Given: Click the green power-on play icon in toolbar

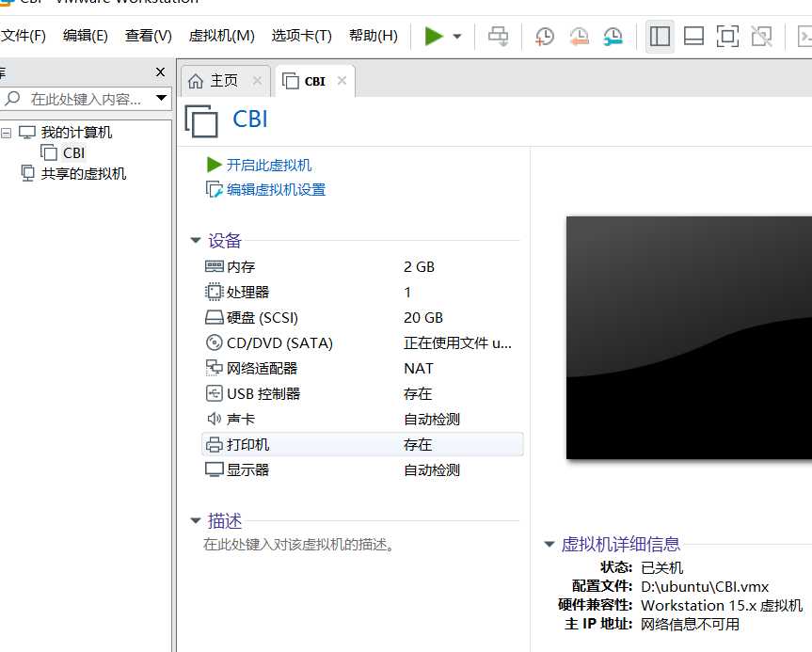Looking at the screenshot, I should [434, 37].
